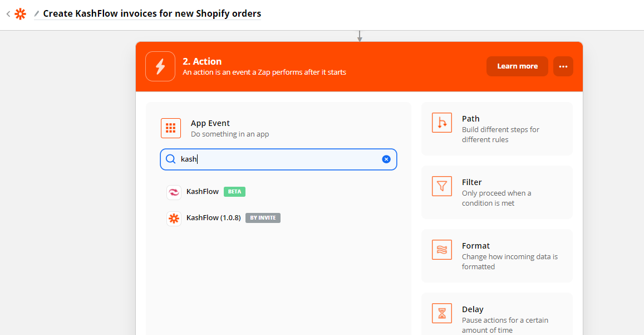The height and width of the screenshot is (335, 644).
Task: Click the KashFlow Beta app logo
Action: (174, 192)
